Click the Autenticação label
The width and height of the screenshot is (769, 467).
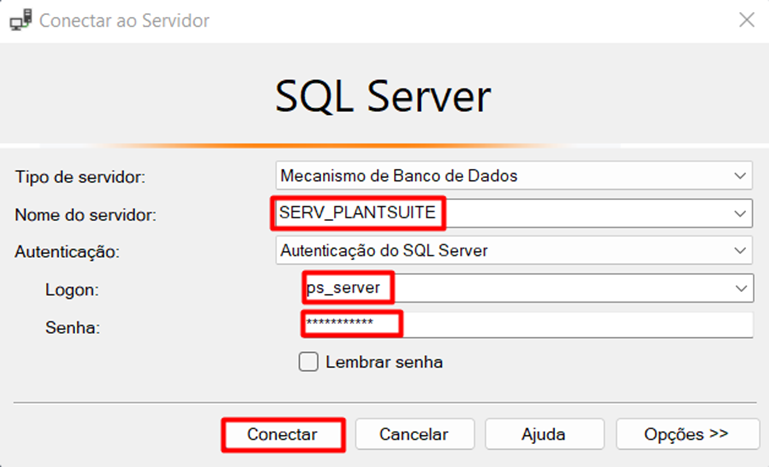67,252
